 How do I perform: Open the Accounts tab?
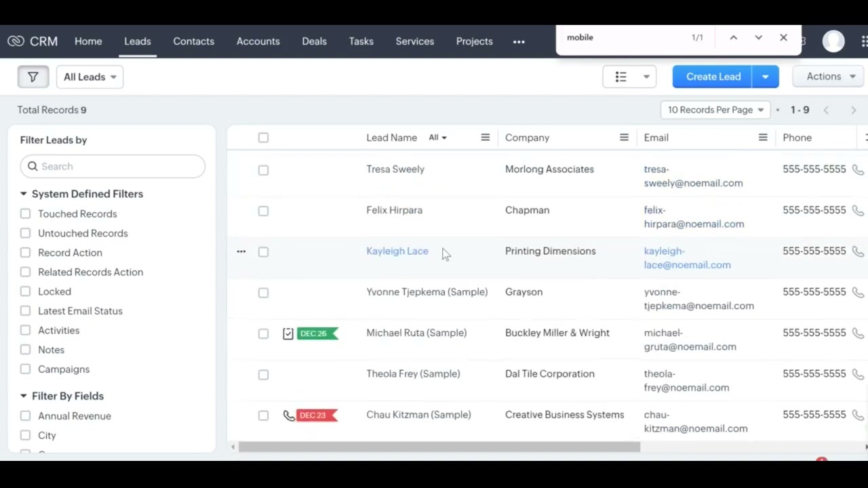click(x=258, y=41)
